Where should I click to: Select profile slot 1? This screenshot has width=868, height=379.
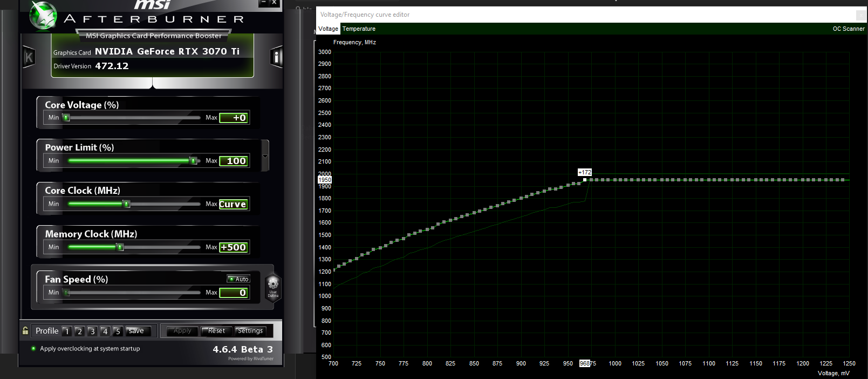pyautogui.click(x=66, y=331)
